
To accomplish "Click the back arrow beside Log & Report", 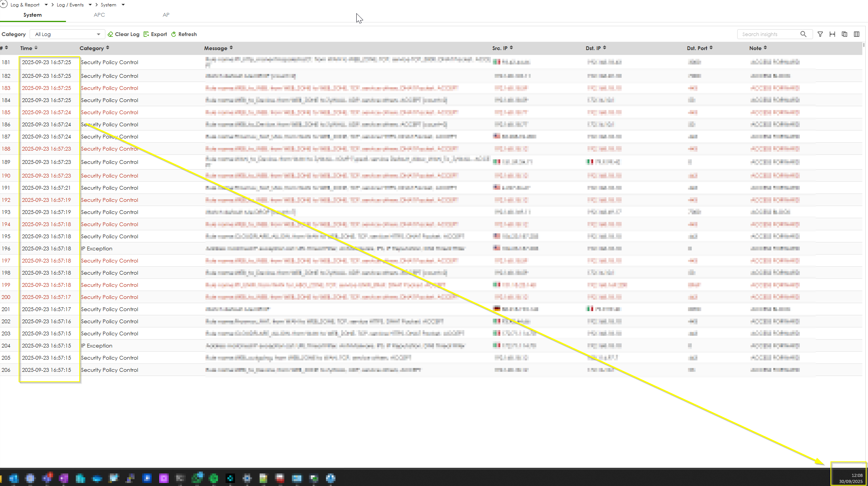I will 4,5.
